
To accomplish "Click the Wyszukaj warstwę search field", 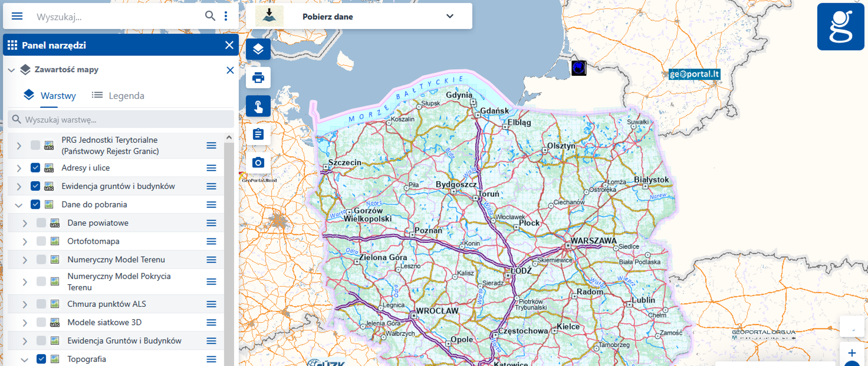I will pyautogui.click(x=121, y=120).
